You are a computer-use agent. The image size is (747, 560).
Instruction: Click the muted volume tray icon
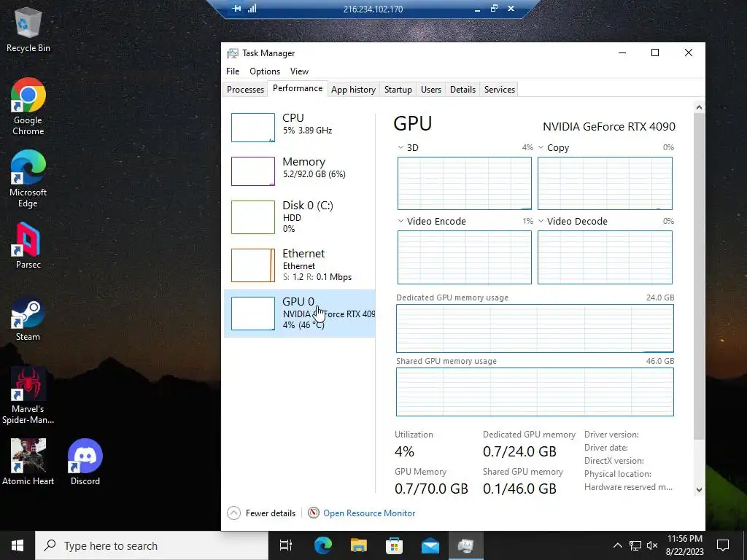click(x=652, y=545)
